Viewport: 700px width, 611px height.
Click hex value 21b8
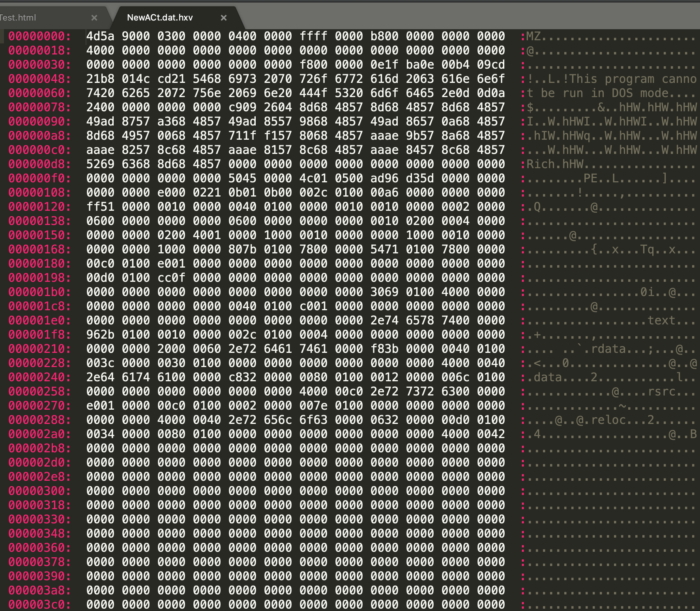click(x=100, y=79)
